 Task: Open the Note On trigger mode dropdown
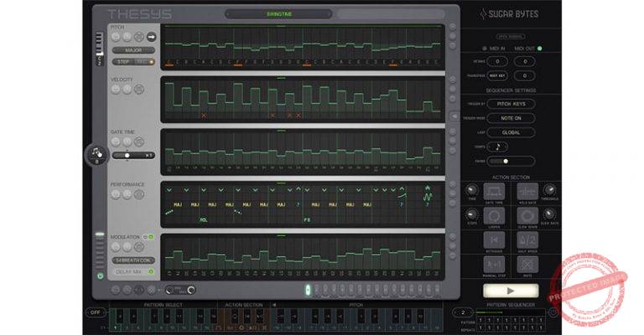click(511, 118)
